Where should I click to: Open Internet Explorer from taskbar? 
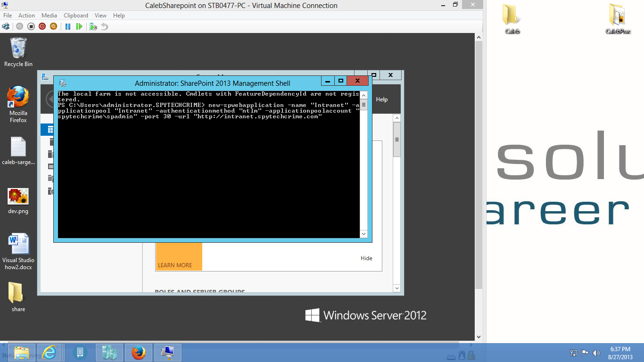(x=49, y=353)
